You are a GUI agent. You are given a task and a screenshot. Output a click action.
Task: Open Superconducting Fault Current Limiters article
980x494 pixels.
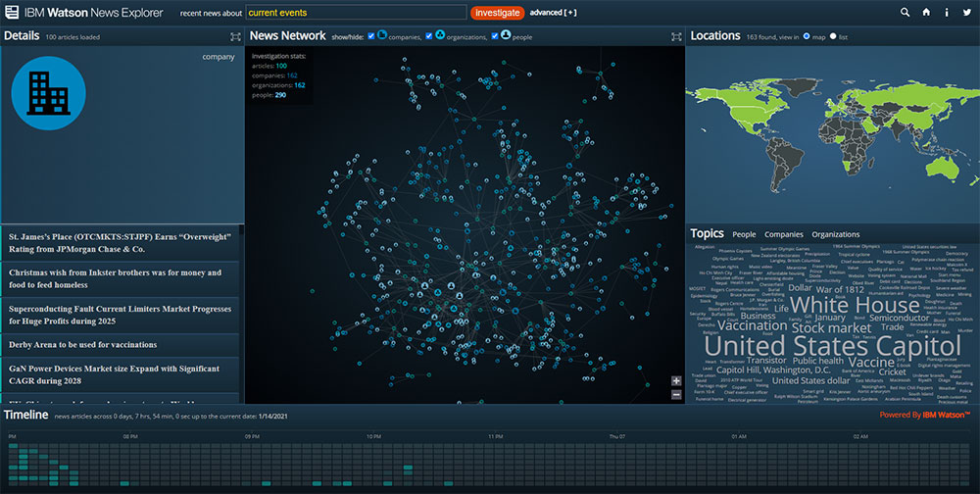(120, 316)
